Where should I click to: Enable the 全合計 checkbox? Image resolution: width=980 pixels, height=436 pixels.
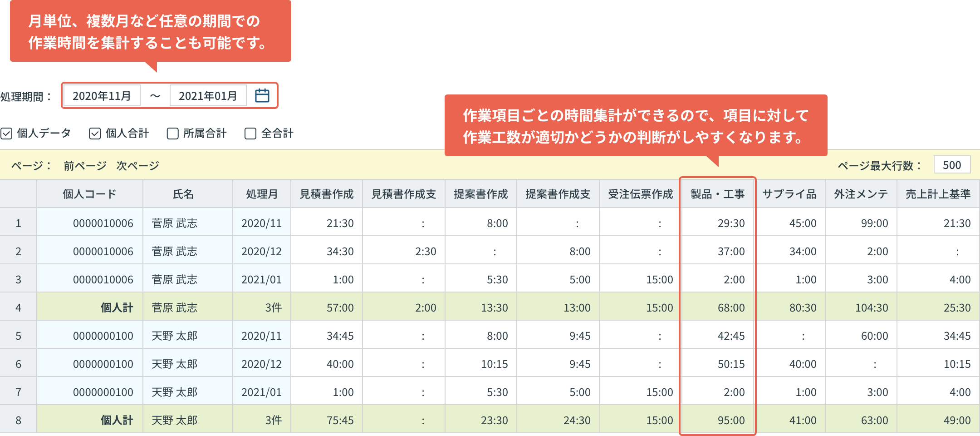(250, 134)
